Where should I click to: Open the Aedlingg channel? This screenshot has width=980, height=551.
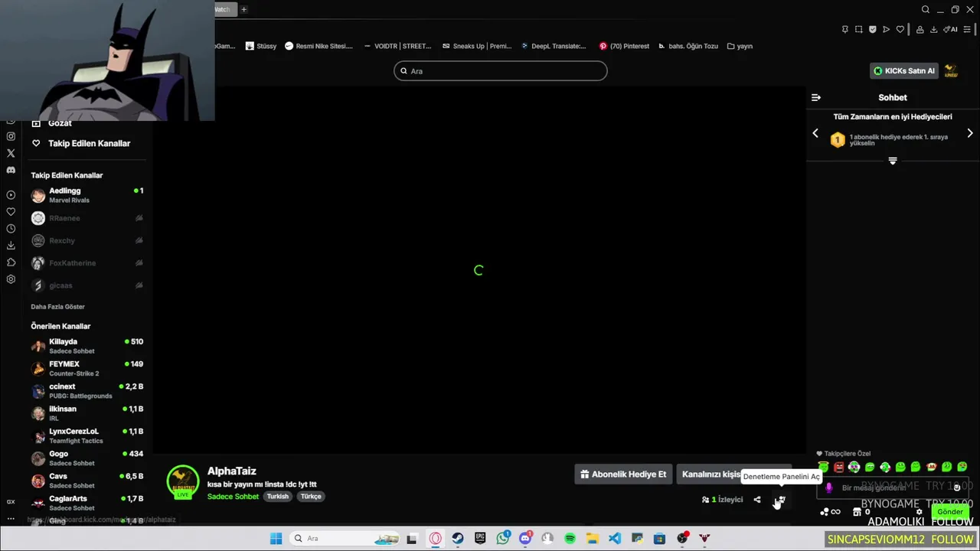click(87, 195)
